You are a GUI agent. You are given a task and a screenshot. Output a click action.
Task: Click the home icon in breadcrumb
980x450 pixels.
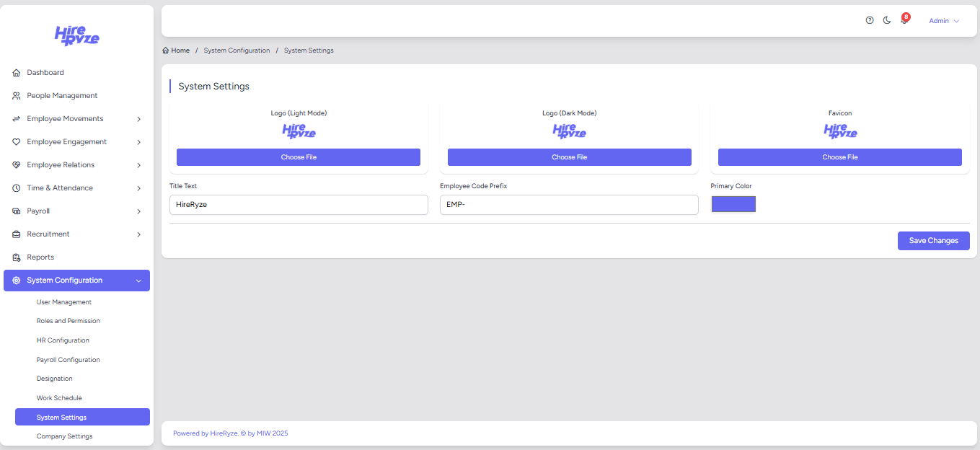click(x=166, y=50)
